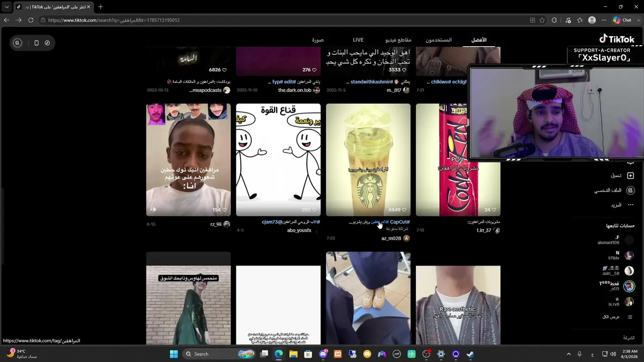Click the #CapCut hashtag link
The width and height of the screenshot is (644, 362).
click(400, 222)
